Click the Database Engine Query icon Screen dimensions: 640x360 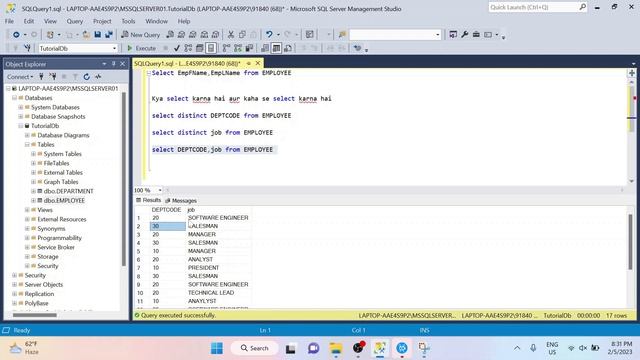pos(170,35)
